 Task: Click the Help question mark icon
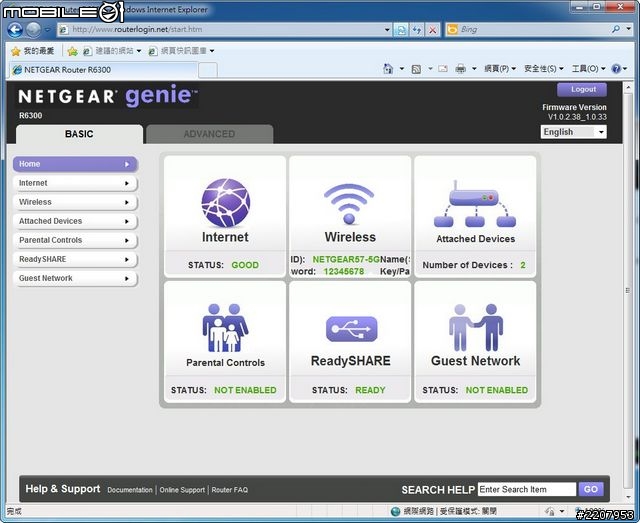(616, 69)
